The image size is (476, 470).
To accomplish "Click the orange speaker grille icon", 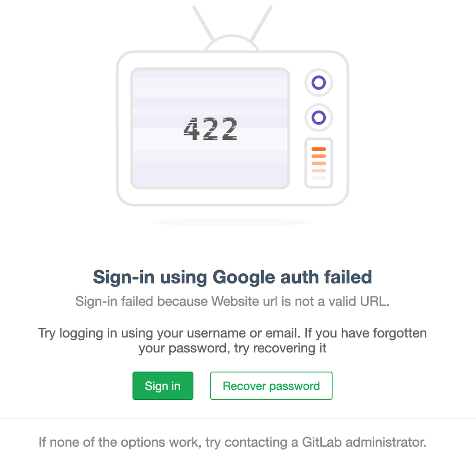I will click(x=318, y=162).
